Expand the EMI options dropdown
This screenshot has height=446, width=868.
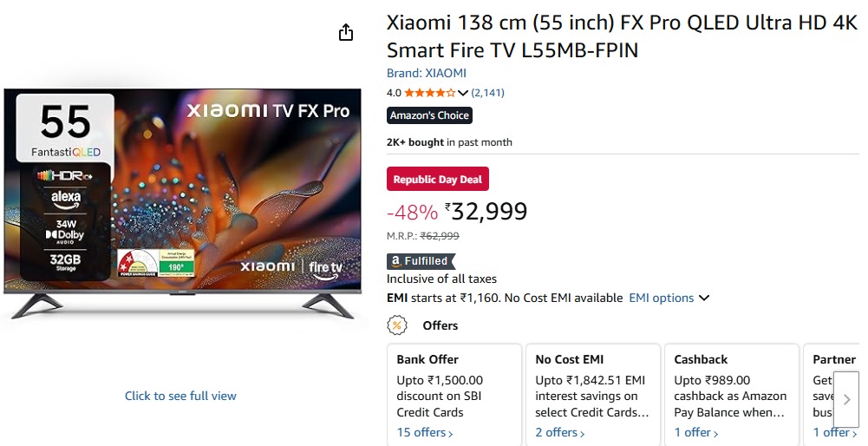click(x=669, y=298)
